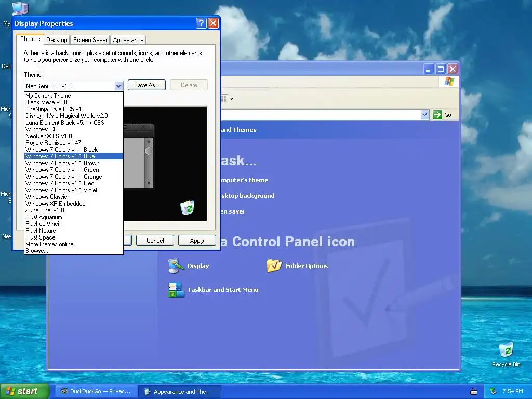Choose the Plus! Nature theme
The height and width of the screenshot is (399, 532).
pyautogui.click(x=74, y=231)
